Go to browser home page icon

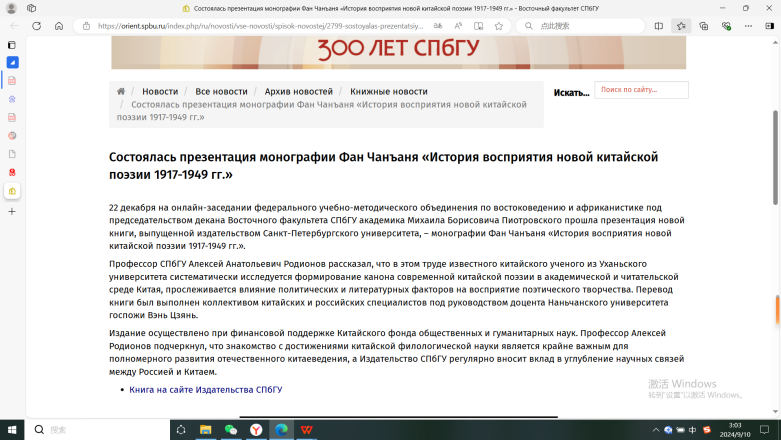[x=59, y=26]
